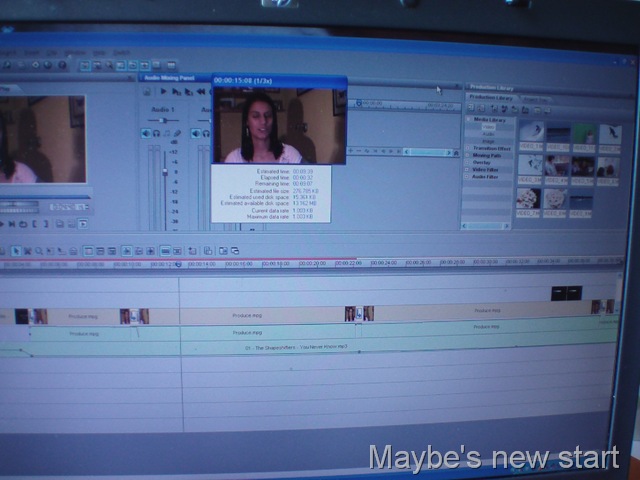Click the padlock icon in timeline toolbar

(73, 251)
